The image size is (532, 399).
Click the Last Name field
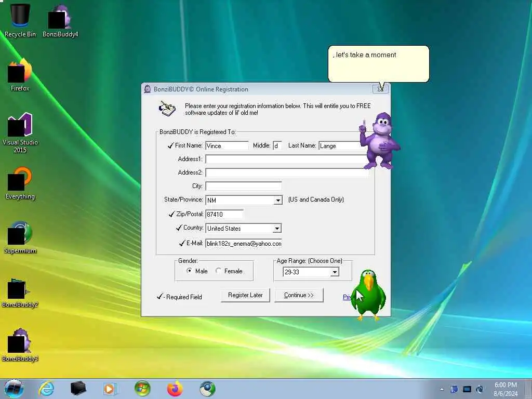341,146
